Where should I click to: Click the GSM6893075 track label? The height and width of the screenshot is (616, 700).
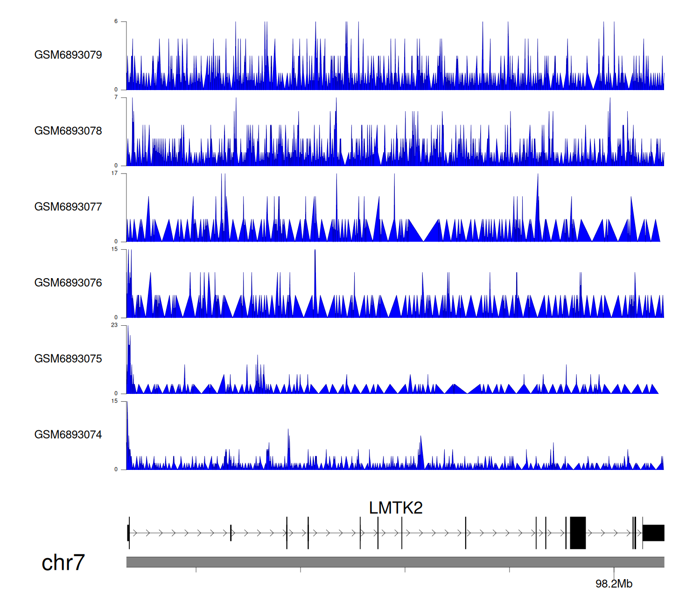[x=68, y=359]
